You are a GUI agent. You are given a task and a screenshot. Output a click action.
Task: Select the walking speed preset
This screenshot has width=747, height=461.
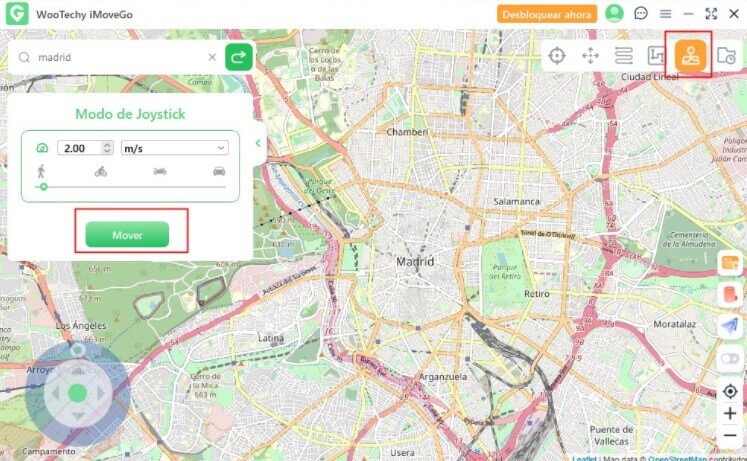tap(42, 171)
